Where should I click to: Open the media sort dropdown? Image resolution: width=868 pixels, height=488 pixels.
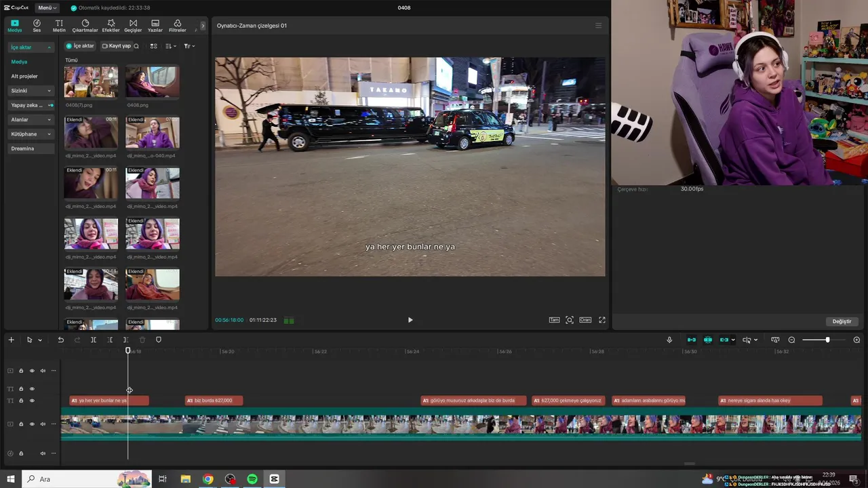(x=171, y=46)
